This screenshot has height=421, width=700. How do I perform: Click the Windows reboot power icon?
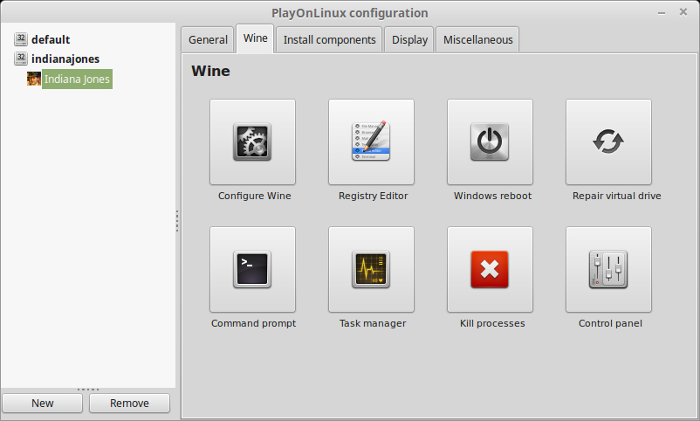pos(490,142)
